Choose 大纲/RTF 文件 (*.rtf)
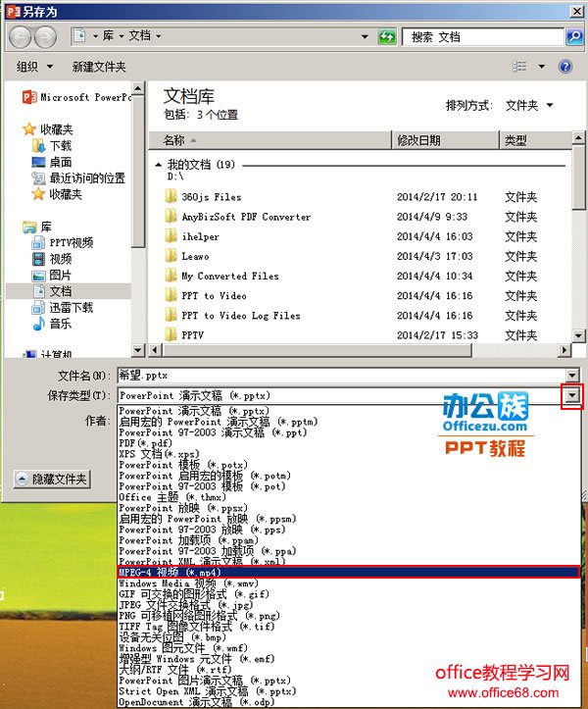Image resolution: width=588 pixels, height=709 pixels. [x=349, y=670]
